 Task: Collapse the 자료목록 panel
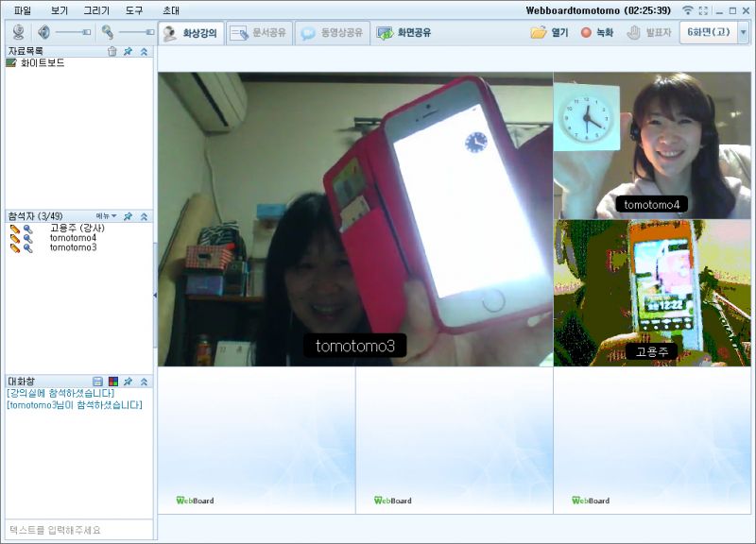point(144,51)
